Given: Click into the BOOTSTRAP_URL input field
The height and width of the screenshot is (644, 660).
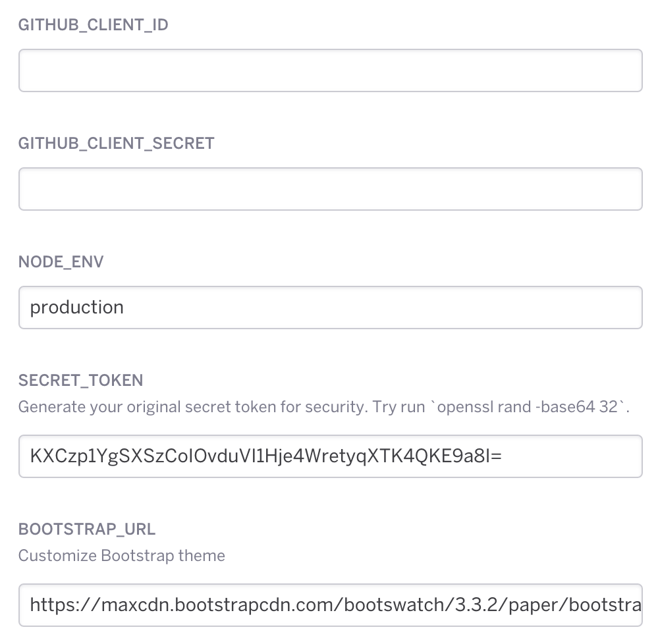Looking at the screenshot, I should pyautogui.click(x=330, y=604).
